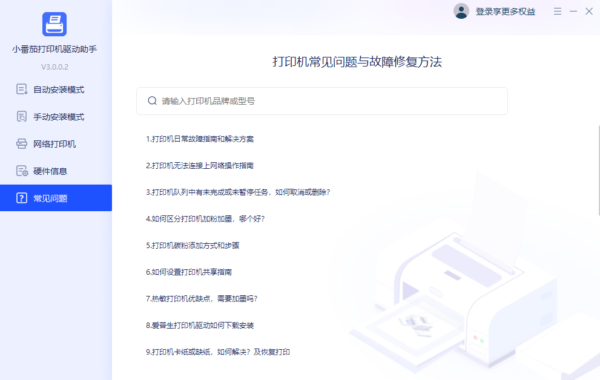This screenshot has width=600, height=380.
Task: Open article 8.爱普生打印机驱动如何下载安装
Action: [x=200, y=325]
